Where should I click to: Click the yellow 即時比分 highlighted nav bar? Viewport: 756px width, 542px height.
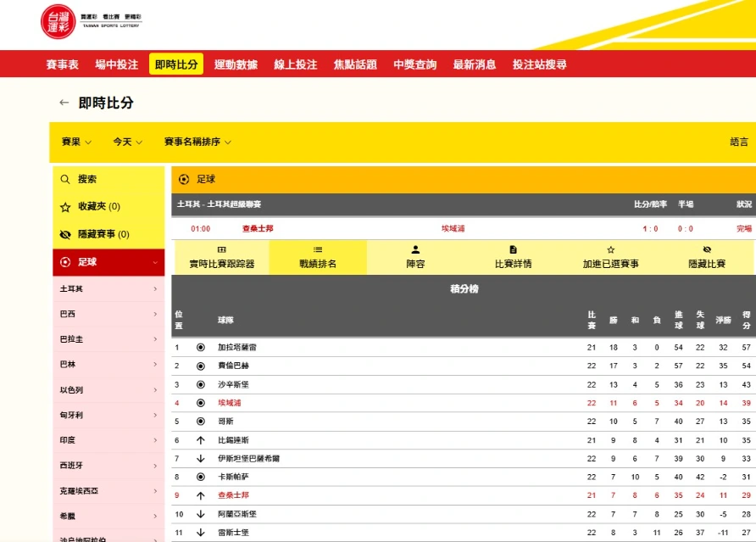[175, 63]
